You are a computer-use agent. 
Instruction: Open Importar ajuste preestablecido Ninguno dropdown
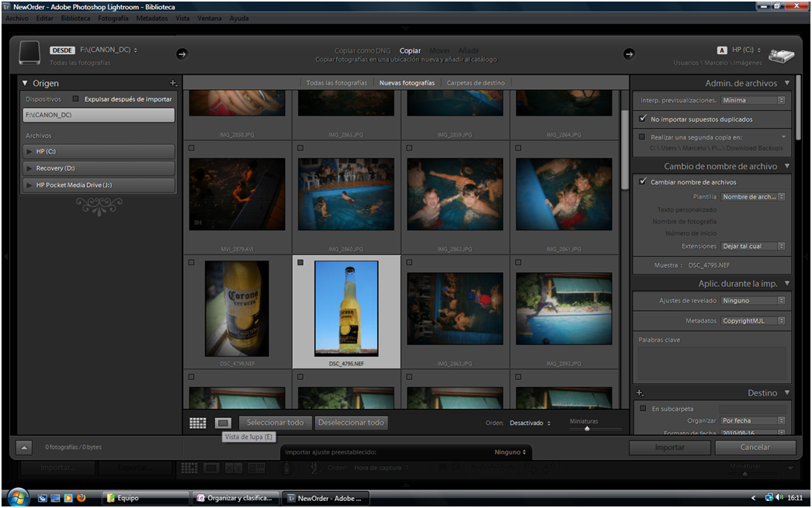point(510,452)
